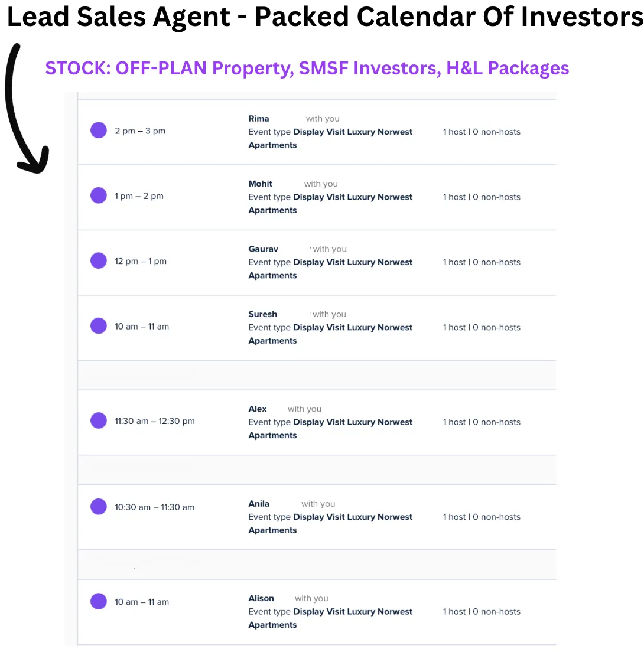
Task: Open the invitee name Rima
Action: click(259, 119)
